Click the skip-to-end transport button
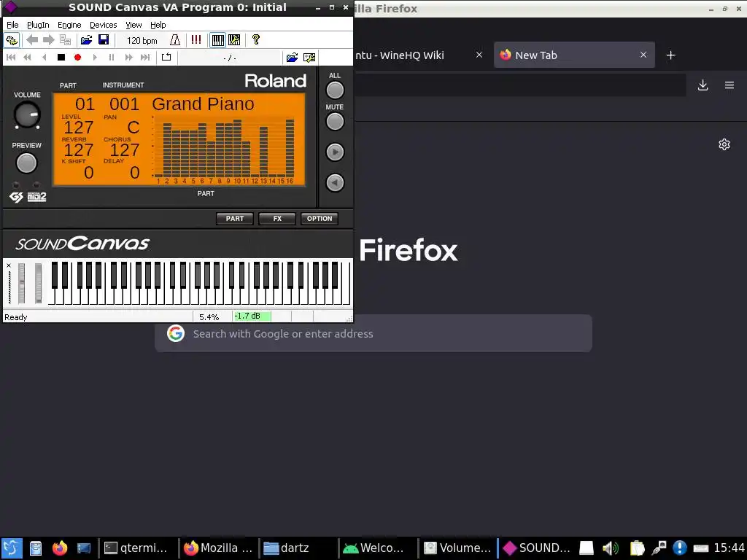This screenshot has height=560, width=747. pos(145,57)
